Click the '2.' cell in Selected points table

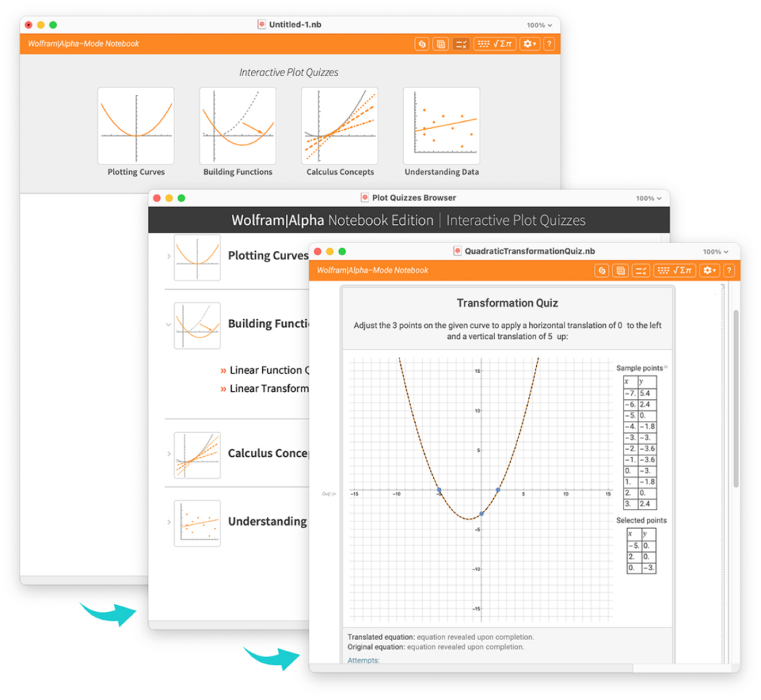click(x=634, y=557)
